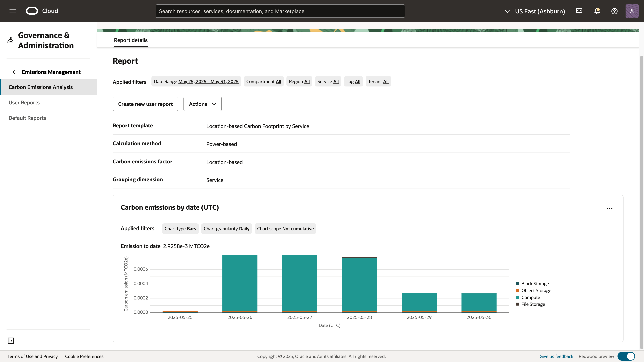Image resolution: width=644 pixels, height=362 pixels.
Task: Click the Governance & Administration icon
Action: point(10,40)
